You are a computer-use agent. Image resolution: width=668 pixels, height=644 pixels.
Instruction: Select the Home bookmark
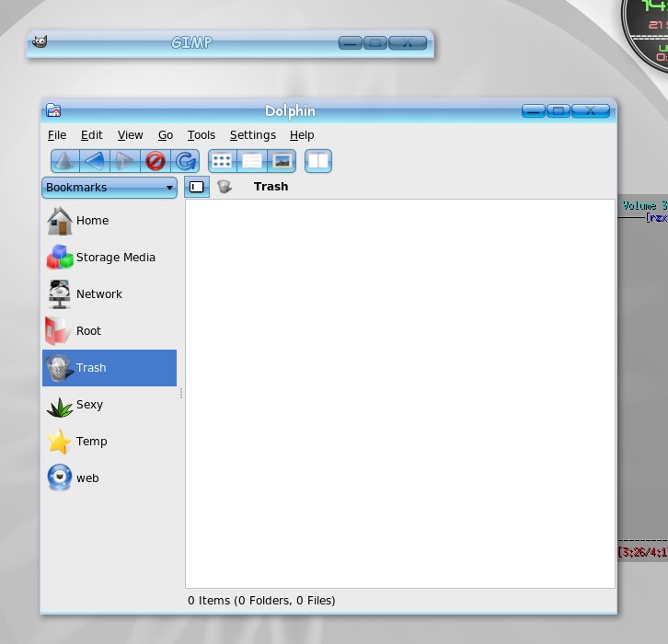tap(109, 221)
